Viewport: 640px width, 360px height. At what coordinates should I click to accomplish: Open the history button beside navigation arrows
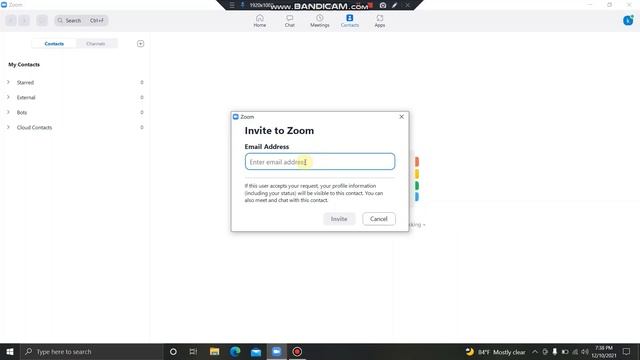pos(42,20)
